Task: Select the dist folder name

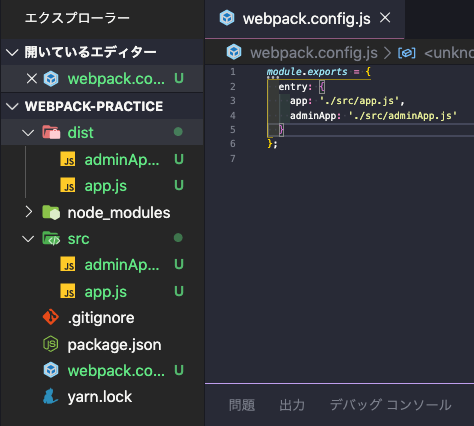Action: (80, 132)
